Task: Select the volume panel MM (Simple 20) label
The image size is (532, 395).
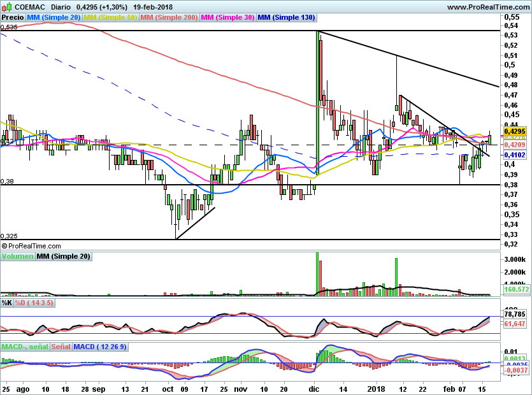Action: tap(63, 256)
